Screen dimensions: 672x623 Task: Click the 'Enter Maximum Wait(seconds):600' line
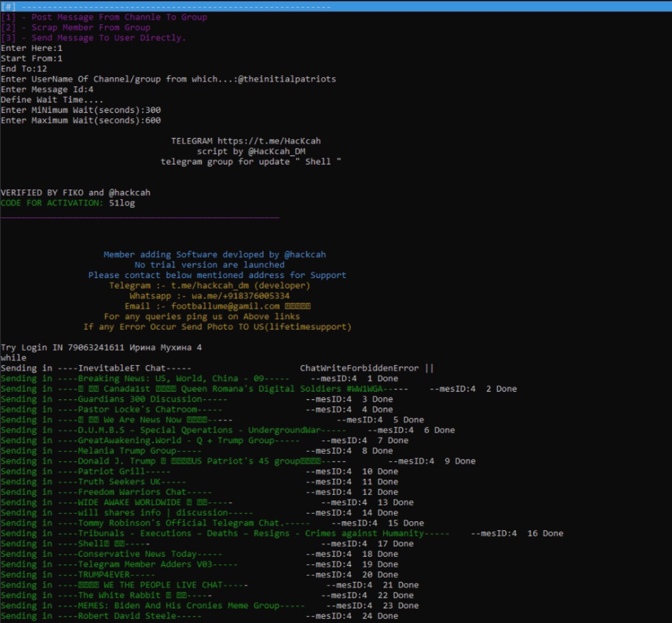pyautogui.click(x=81, y=121)
